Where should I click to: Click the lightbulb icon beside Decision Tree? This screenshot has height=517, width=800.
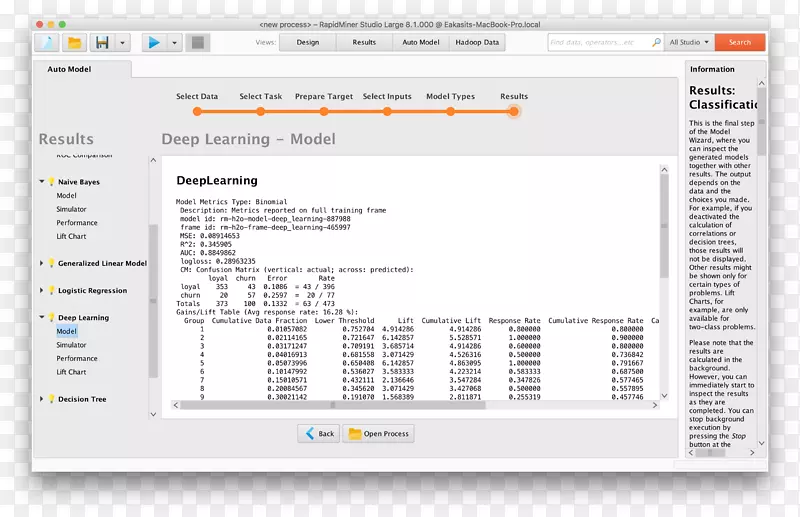point(51,399)
